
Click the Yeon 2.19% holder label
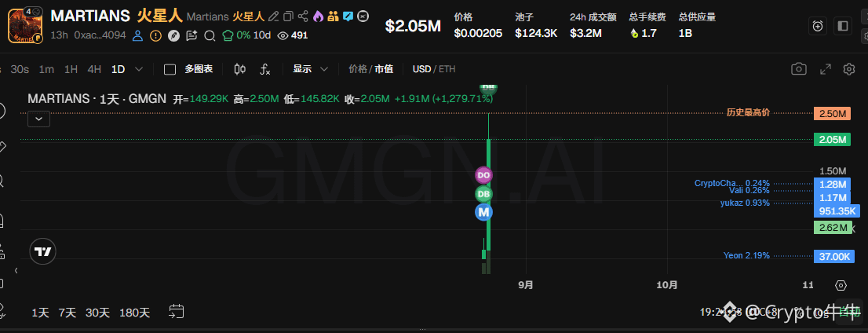746,255
